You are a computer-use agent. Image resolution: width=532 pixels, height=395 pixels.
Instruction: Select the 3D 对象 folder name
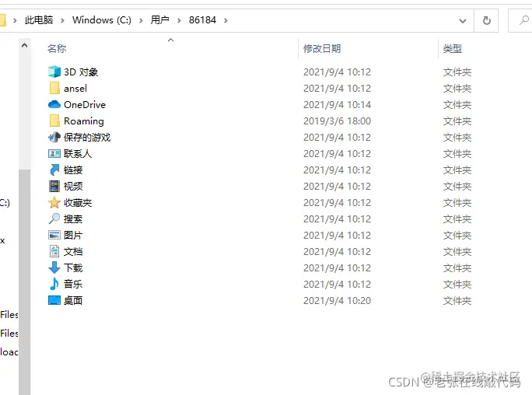tap(81, 72)
